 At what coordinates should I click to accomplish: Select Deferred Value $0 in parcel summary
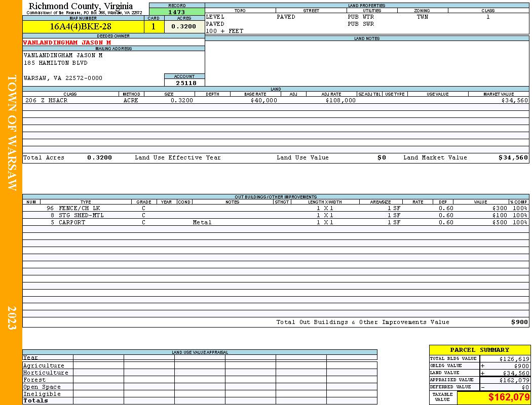coord(525,387)
